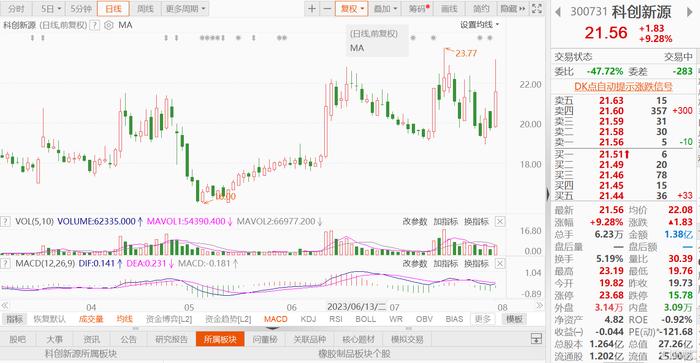Open the 研究报告 tab

coord(171,339)
